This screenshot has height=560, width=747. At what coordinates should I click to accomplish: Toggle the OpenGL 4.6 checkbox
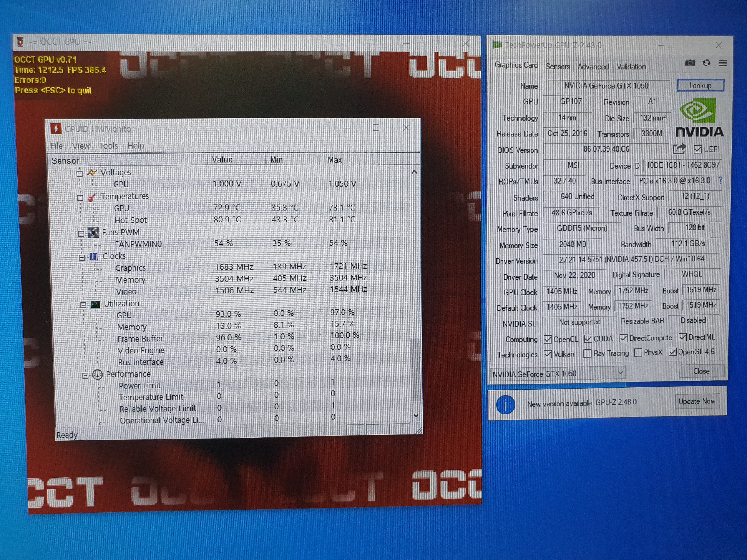click(672, 352)
